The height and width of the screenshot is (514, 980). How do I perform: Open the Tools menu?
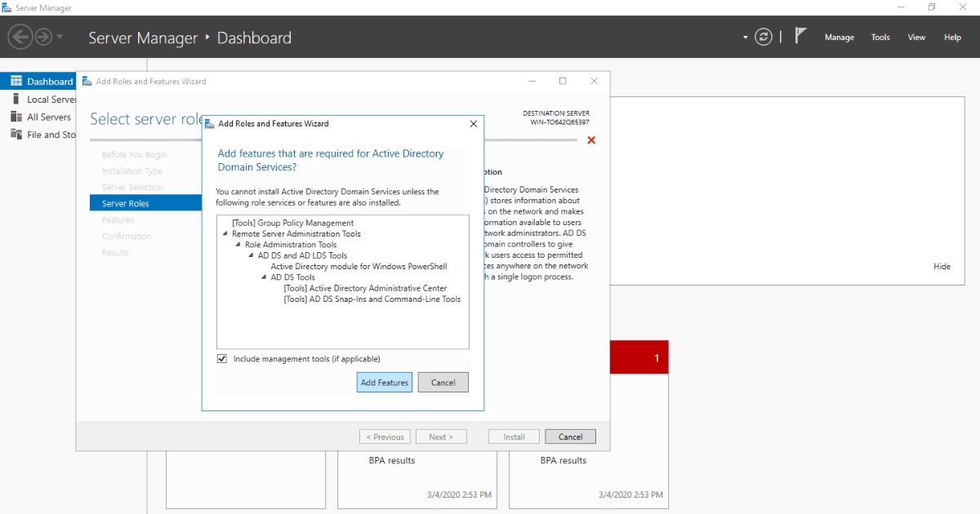click(880, 38)
